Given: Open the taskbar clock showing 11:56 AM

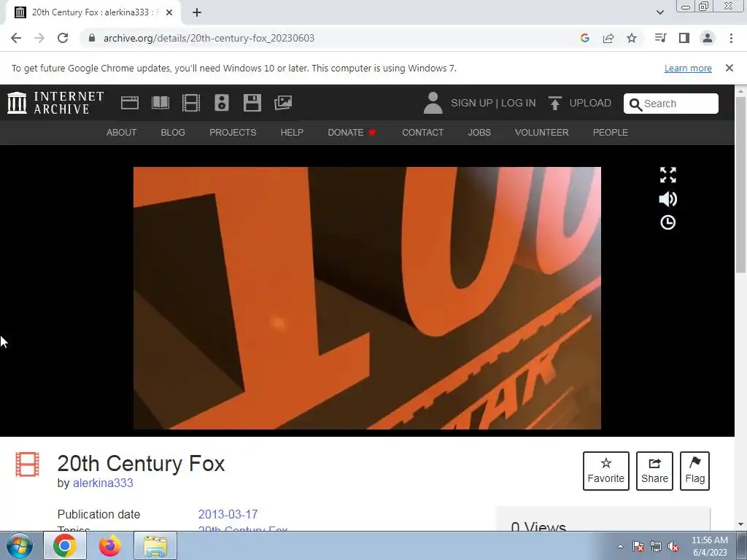Looking at the screenshot, I should (x=710, y=546).
